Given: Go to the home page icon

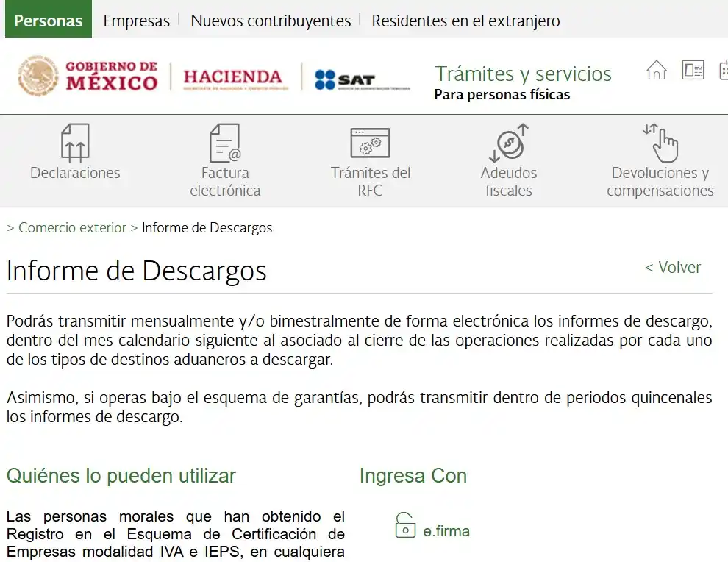Looking at the screenshot, I should 657,70.
